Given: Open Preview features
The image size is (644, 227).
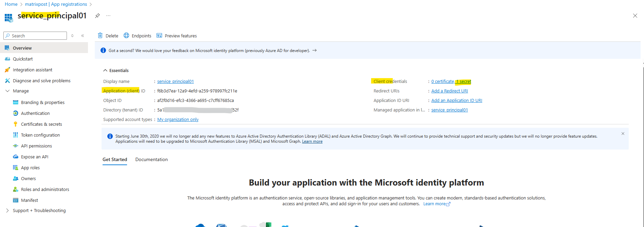Looking at the screenshot, I should coord(177,36).
